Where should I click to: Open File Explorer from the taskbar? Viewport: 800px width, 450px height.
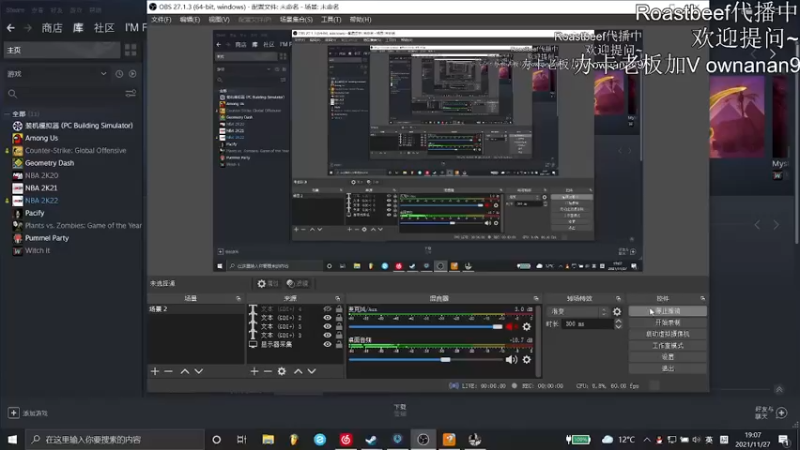click(x=268, y=439)
